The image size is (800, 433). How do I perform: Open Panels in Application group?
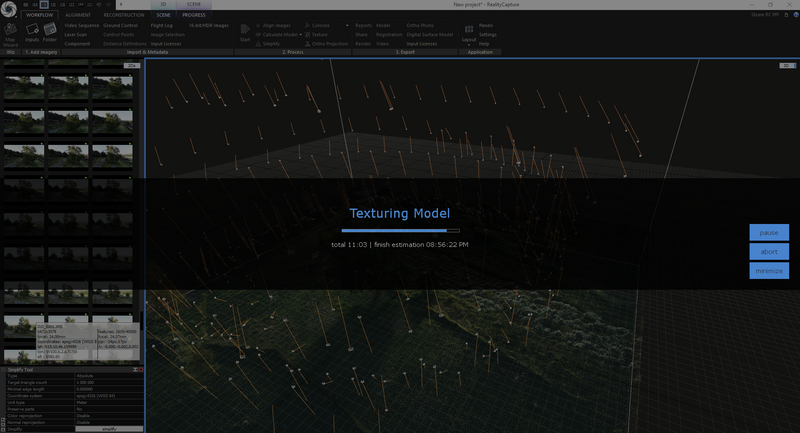pyautogui.click(x=486, y=26)
